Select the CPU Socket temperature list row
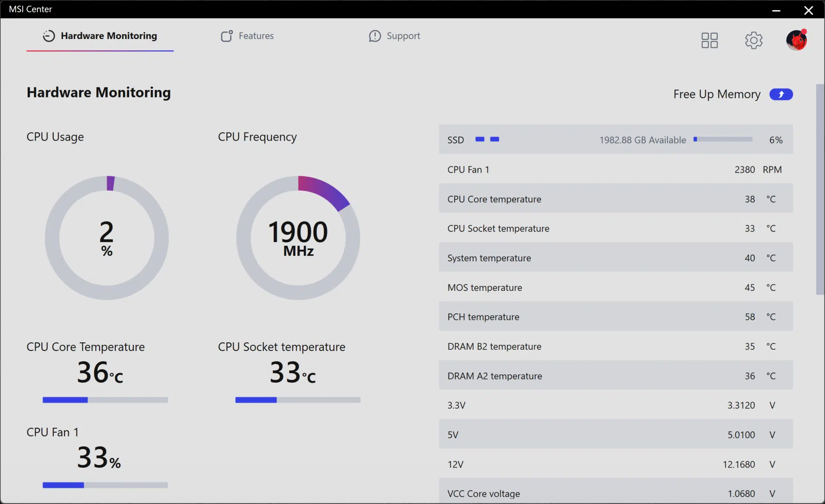This screenshot has width=825, height=504. (616, 228)
